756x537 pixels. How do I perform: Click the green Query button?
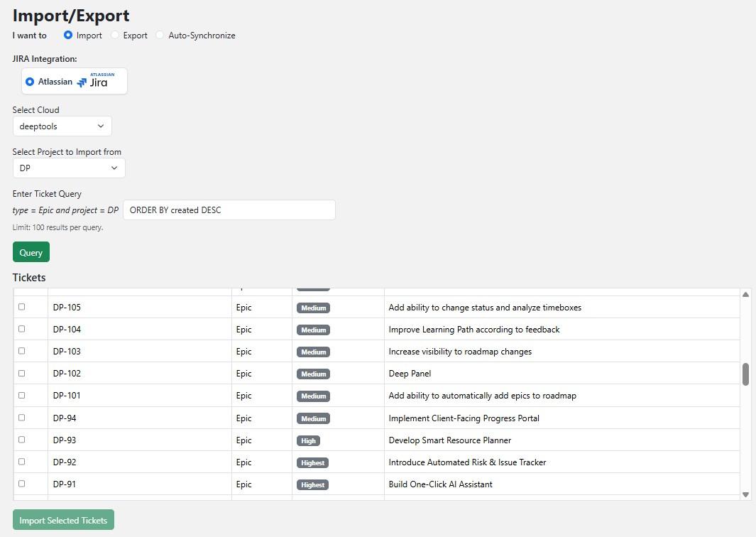coord(31,252)
